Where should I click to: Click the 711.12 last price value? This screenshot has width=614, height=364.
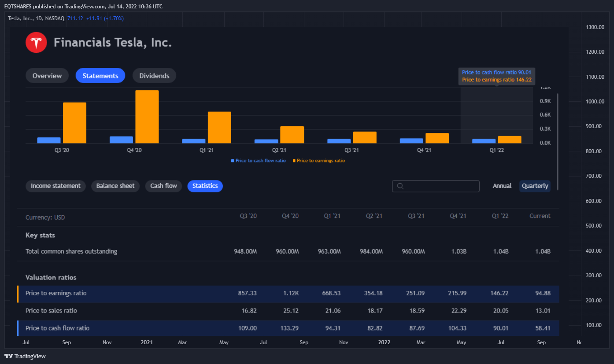(75, 18)
